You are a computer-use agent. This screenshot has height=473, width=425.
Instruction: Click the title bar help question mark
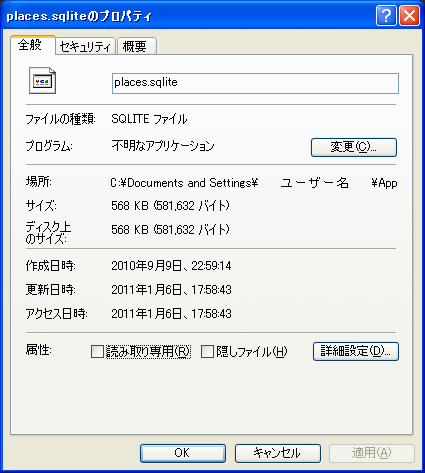point(386,15)
